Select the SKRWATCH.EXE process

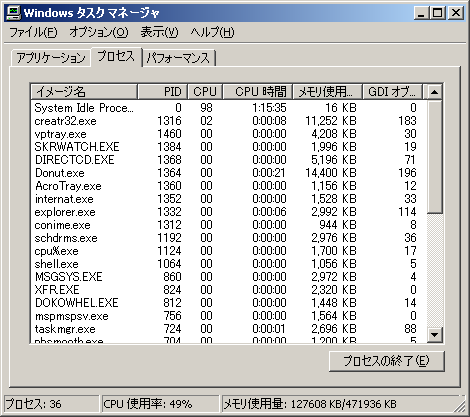pos(229,147)
